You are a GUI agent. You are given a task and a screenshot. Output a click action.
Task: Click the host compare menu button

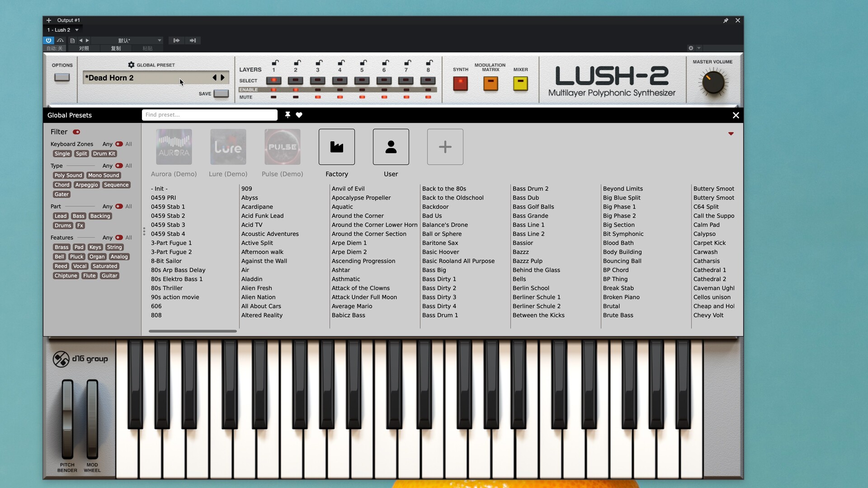tap(84, 48)
